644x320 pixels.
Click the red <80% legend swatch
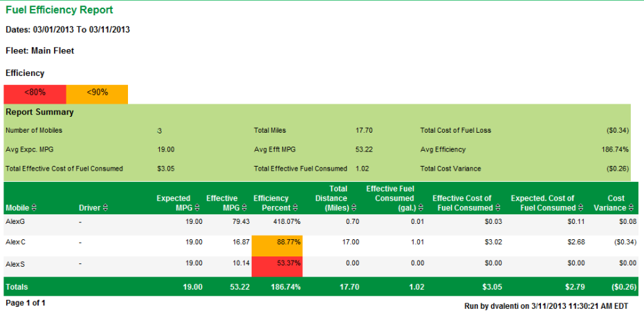(35, 94)
